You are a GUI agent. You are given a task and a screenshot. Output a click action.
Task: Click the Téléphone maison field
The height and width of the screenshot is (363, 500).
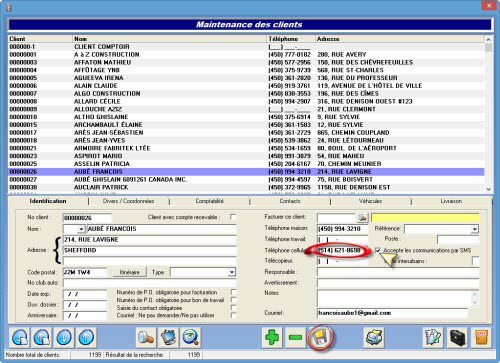(x=342, y=229)
